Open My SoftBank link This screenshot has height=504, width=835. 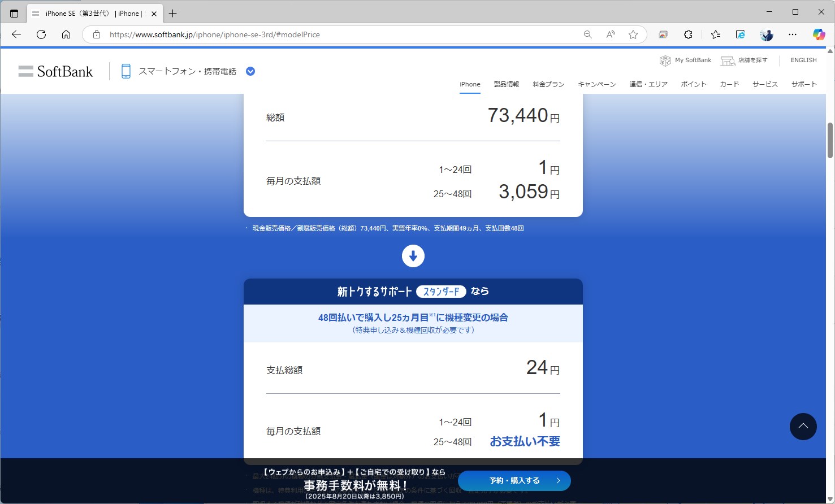click(686, 60)
